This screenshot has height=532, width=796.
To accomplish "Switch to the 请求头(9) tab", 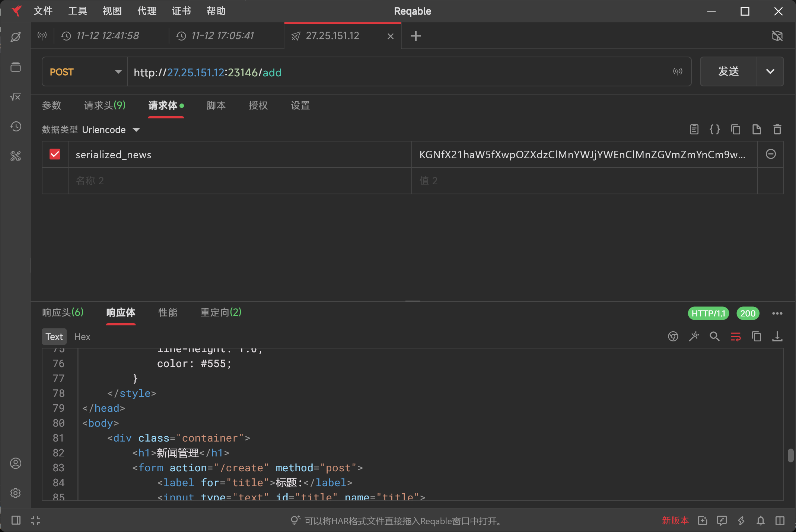I will [x=105, y=106].
